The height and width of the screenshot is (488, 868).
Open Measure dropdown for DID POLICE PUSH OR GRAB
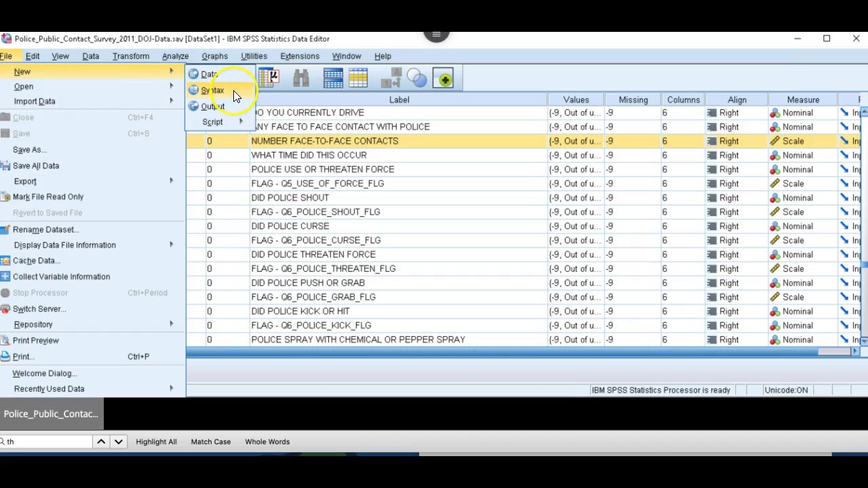(x=804, y=283)
